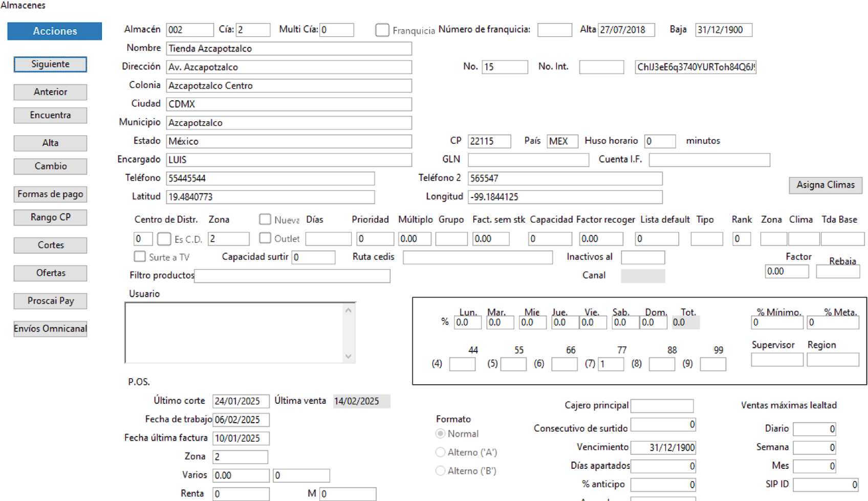The width and height of the screenshot is (868, 501).
Task: Click the Estado field México
Action: [x=289, y=141]
